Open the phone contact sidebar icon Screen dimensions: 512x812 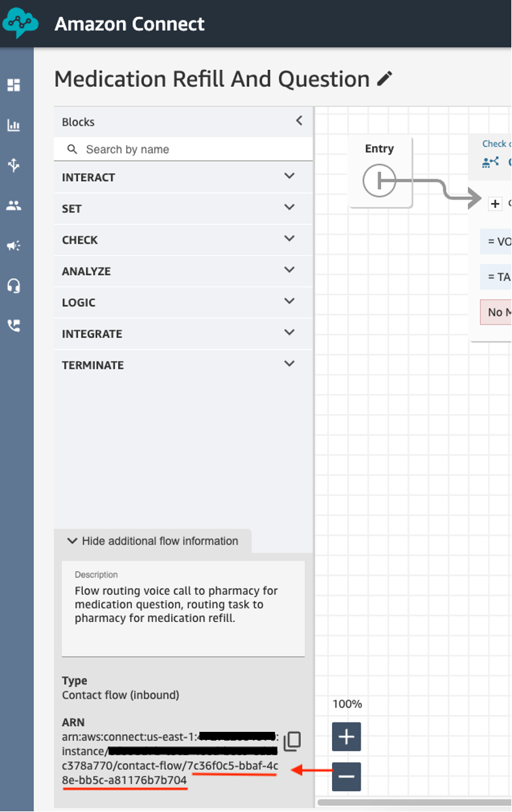[14, 325]
